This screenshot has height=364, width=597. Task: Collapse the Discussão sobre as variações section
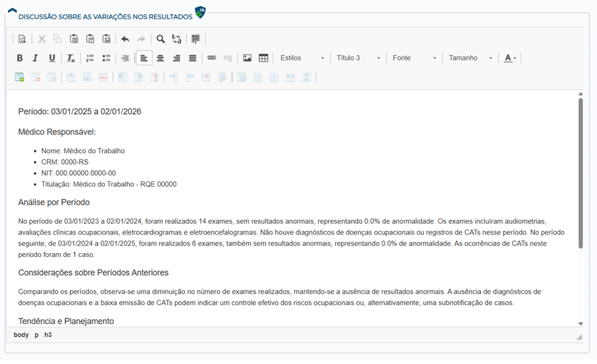click(11, 13)
